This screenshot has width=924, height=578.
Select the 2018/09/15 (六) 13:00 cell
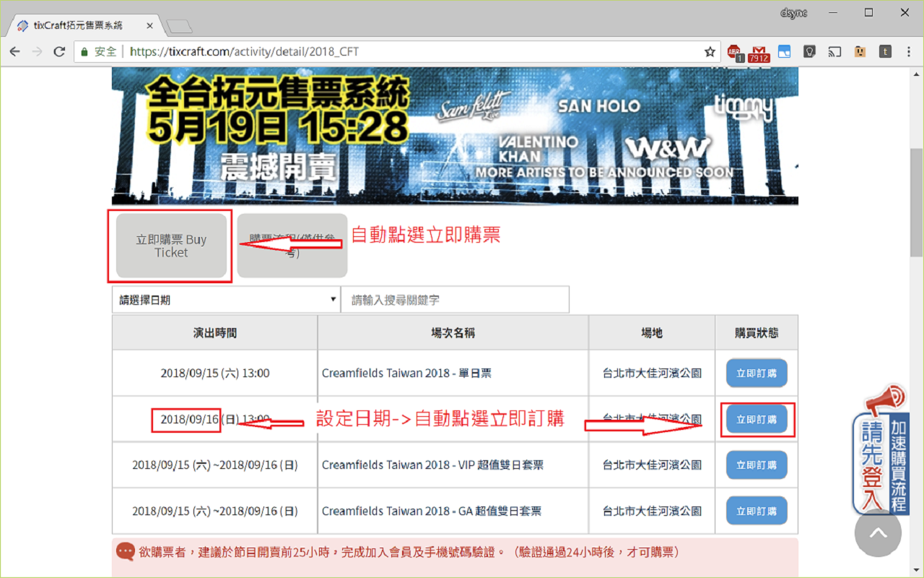pyautogui.click(x=214, y=374)
